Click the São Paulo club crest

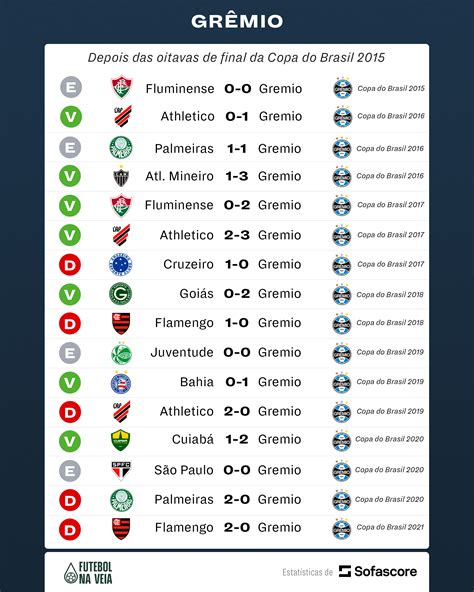tap(121, 470)
